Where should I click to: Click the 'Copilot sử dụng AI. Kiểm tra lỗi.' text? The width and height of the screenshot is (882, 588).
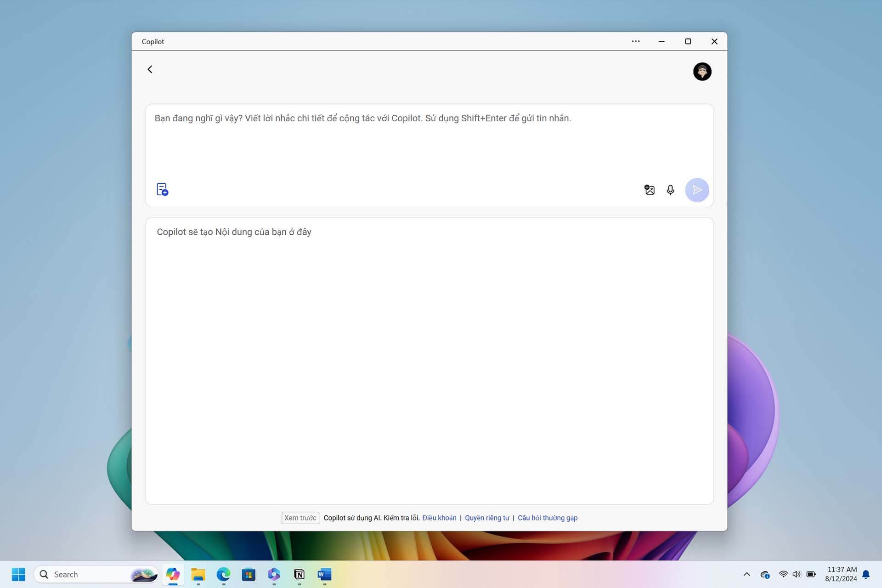pyautogui.click(x=372, y=518)
